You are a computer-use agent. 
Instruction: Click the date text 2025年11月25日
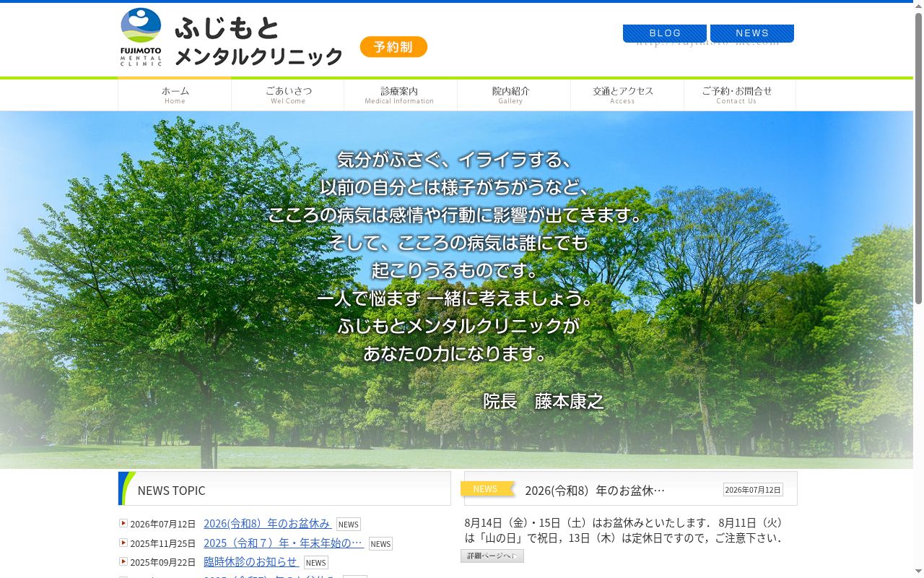coord(163,543)
